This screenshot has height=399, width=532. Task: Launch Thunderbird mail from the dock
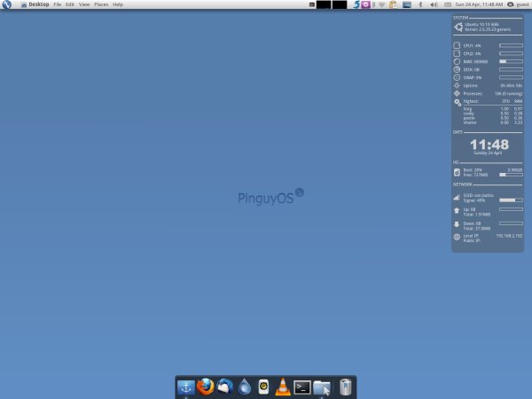[x=225, y=387]
